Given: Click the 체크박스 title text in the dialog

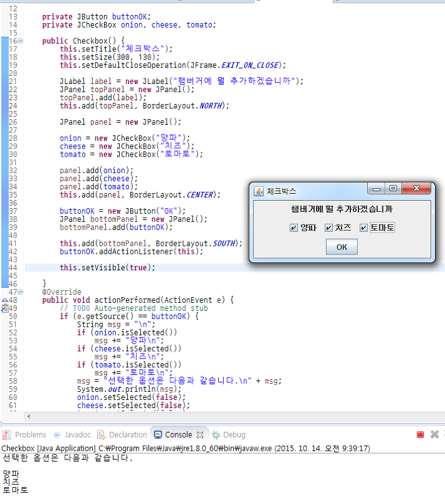Looking at the screenshot, I should [x=281, y=191].
